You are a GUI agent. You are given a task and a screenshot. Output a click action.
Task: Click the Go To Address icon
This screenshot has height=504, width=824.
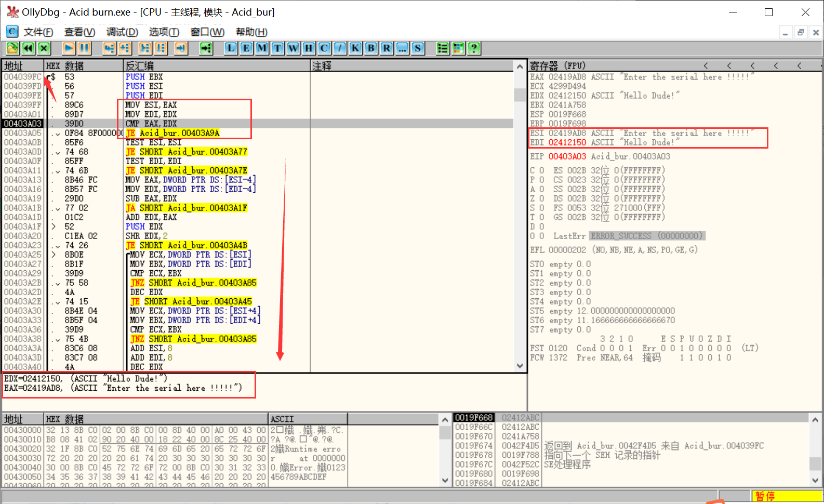tap(206, 48)
